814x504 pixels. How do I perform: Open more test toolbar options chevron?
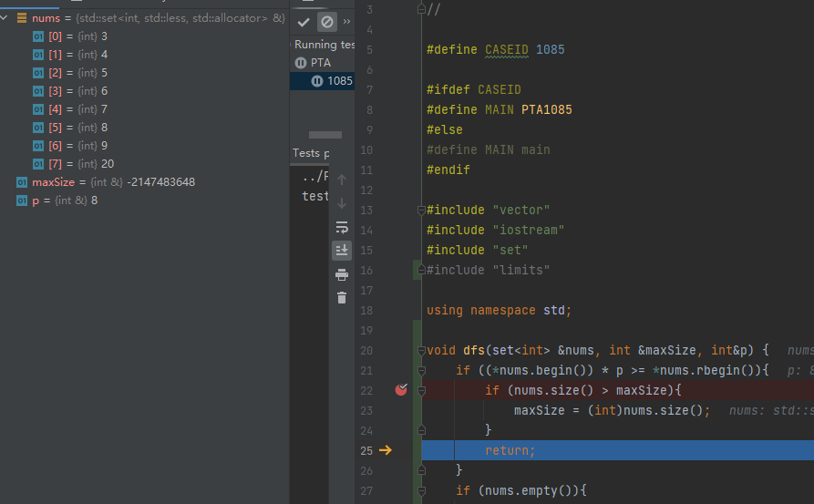(x=346, y=22)
